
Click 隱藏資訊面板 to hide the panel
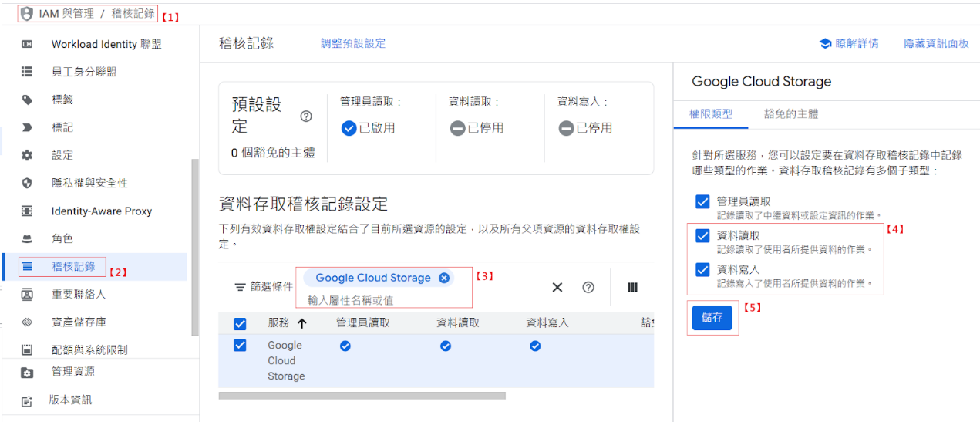click(936, 43)
